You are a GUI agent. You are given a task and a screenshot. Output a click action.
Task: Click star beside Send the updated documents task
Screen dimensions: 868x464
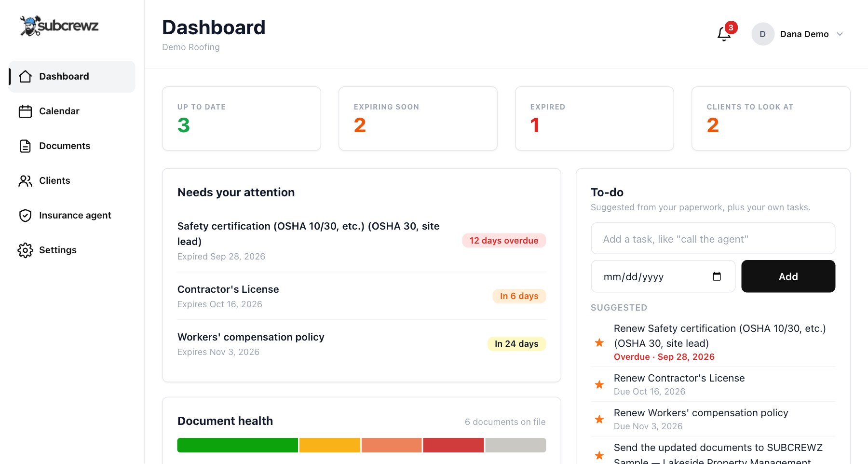tap(599, 455)
